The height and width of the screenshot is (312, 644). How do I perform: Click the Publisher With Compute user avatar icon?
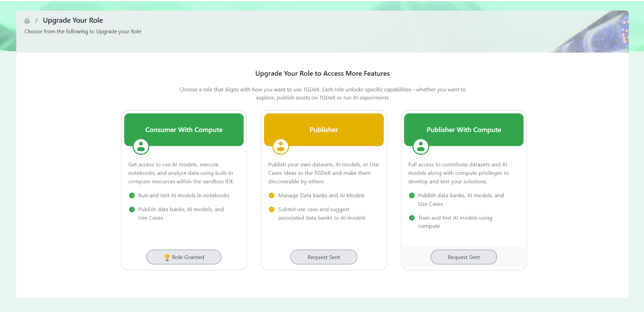tap(421, 147)
